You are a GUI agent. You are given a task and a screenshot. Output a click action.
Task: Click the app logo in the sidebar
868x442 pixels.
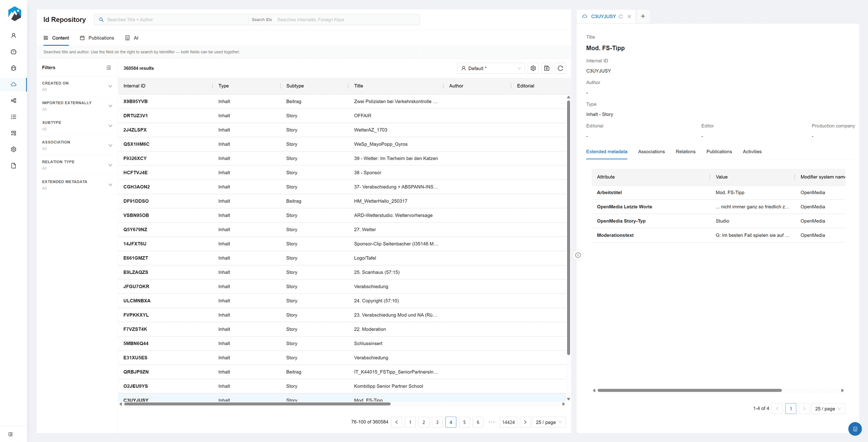tap(14, 14)
